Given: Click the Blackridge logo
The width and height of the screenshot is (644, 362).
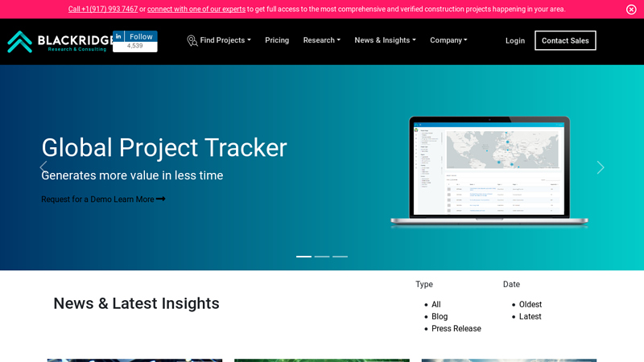Looking at the screenshot, I should (60, 42).
